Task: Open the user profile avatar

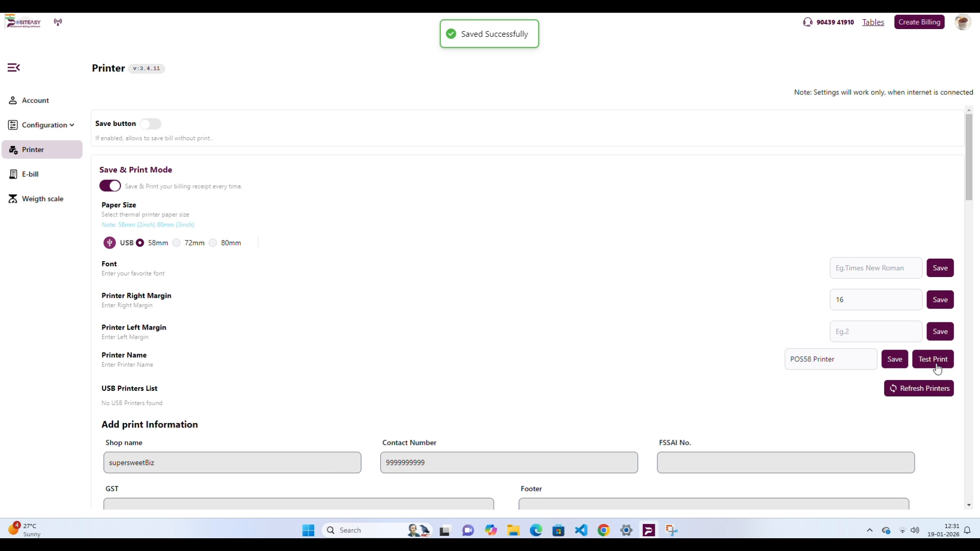Action: pyautogui.click(x=963, y=22)
